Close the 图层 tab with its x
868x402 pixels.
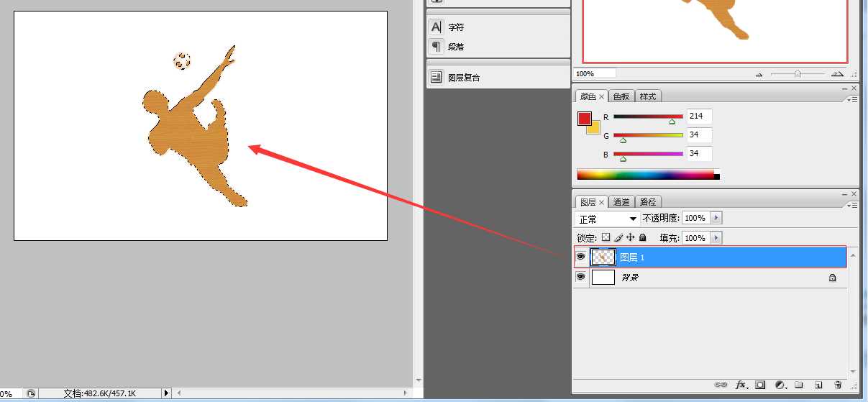pyautogui.click(x=602, y=203)
